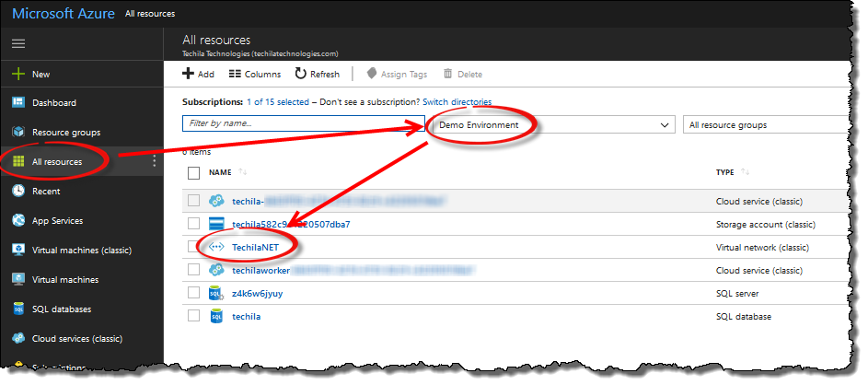Image resolution: width=868 pixels, height=385 pixels.
Task: Check the box for techila582c storage row
Action: (193, 224)
